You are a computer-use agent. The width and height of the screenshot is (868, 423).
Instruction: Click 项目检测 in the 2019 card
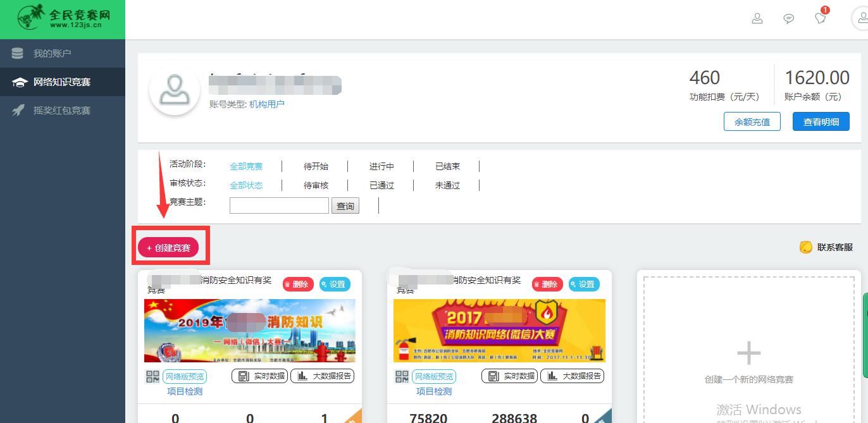(x=185, y=391)
